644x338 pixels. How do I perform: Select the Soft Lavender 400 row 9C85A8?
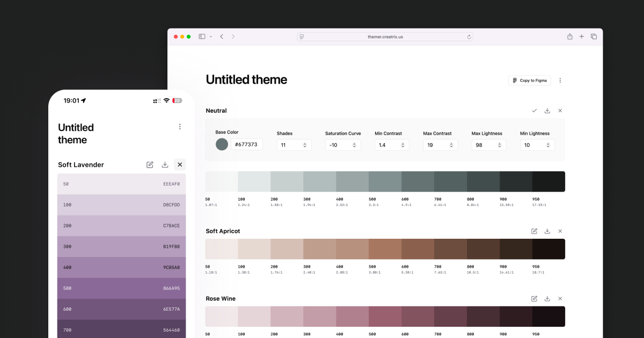coord(122,267)
